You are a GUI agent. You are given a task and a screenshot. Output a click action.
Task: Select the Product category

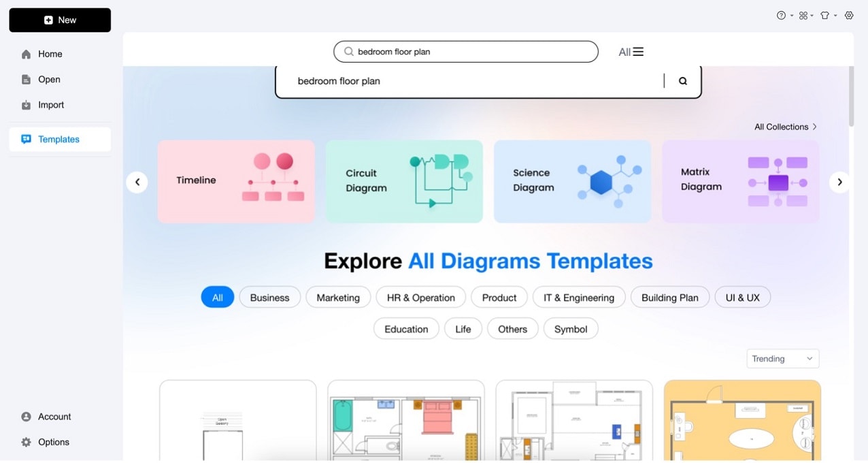coord(499,298)
